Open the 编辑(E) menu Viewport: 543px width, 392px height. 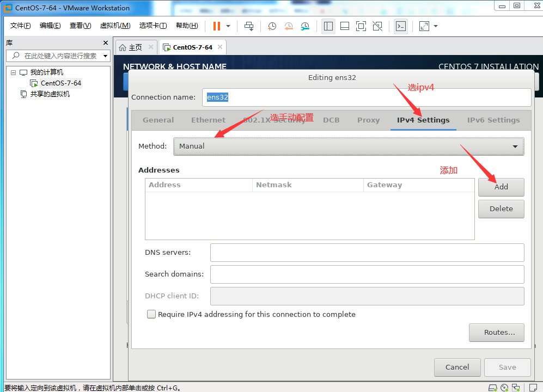pos(50,26)
